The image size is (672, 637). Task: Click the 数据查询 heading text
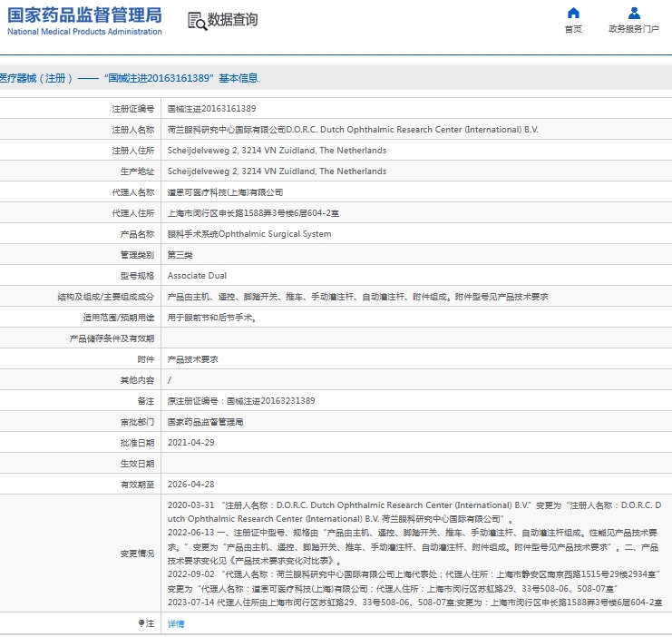click(232, 20)
